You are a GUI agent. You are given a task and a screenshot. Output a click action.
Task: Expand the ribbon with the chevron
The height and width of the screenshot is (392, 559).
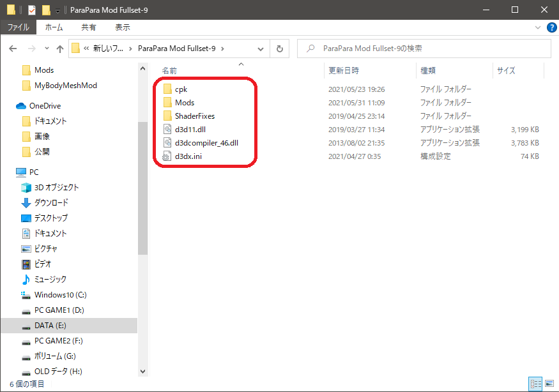pos(538,27)
